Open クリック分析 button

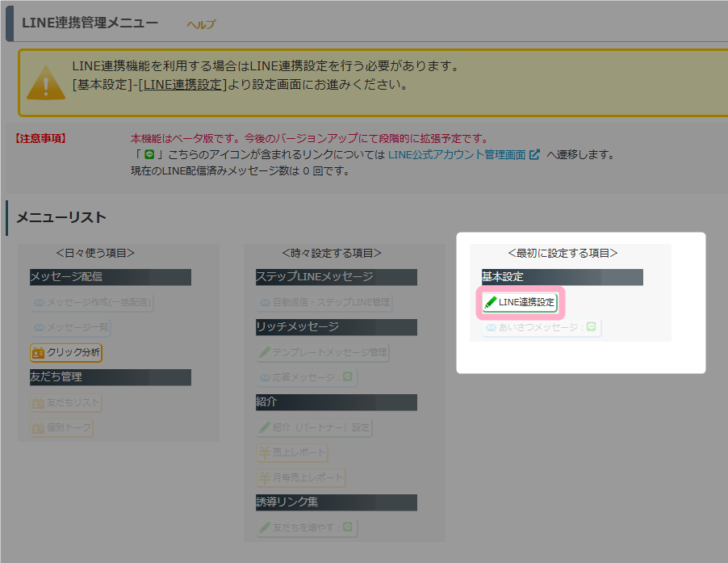(x=66, y=352)
